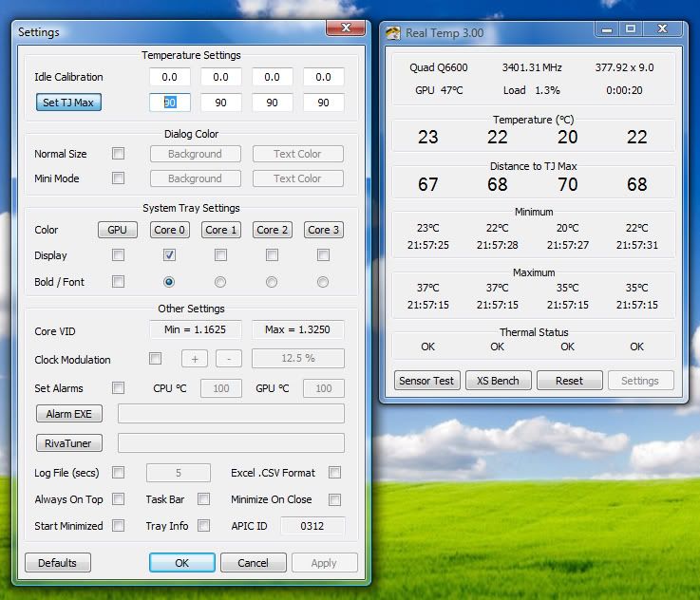Click Mini Mode Background color button
The image size is (700, 600).
point(196,178)
